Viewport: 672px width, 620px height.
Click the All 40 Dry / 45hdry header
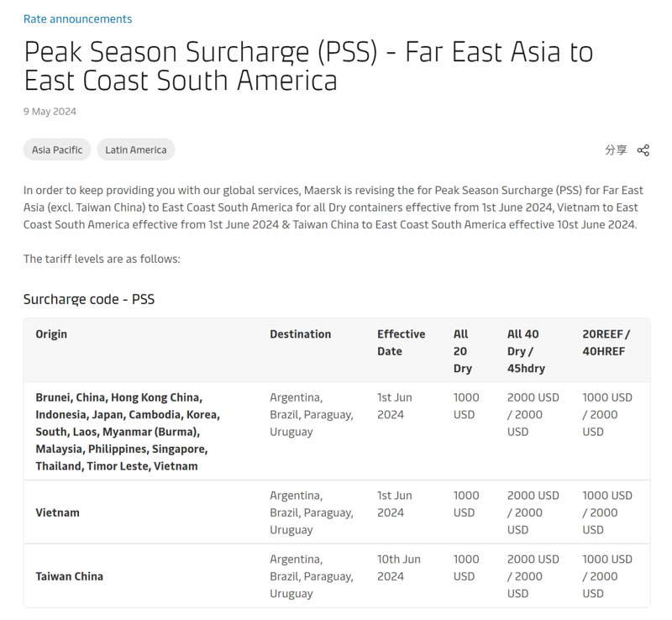click(526, 351)
